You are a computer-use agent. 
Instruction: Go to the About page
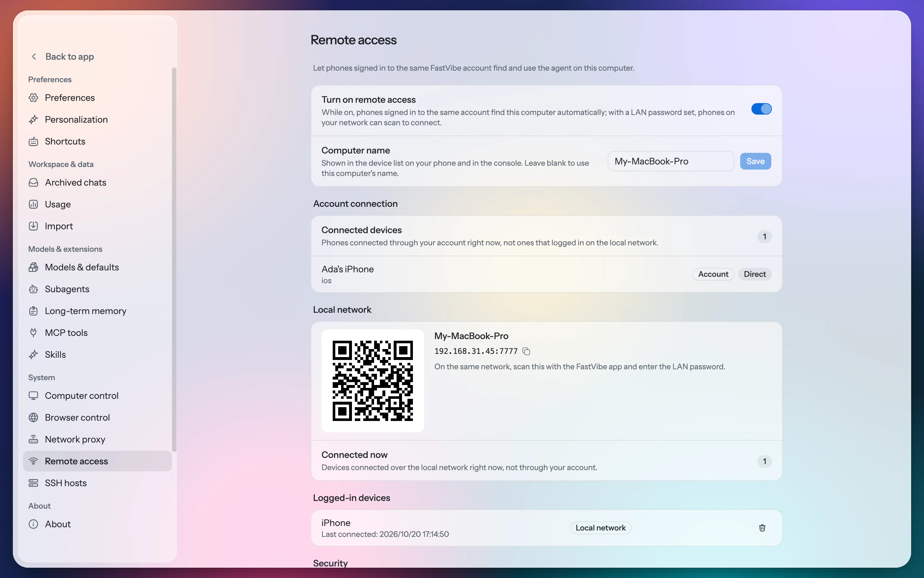[97, 524]
